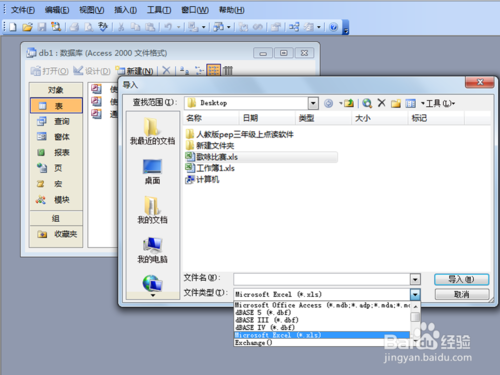Screen dimensions: 500x375
Task: Open the 插入(I) menu
Action: click(x=125, y=10)
